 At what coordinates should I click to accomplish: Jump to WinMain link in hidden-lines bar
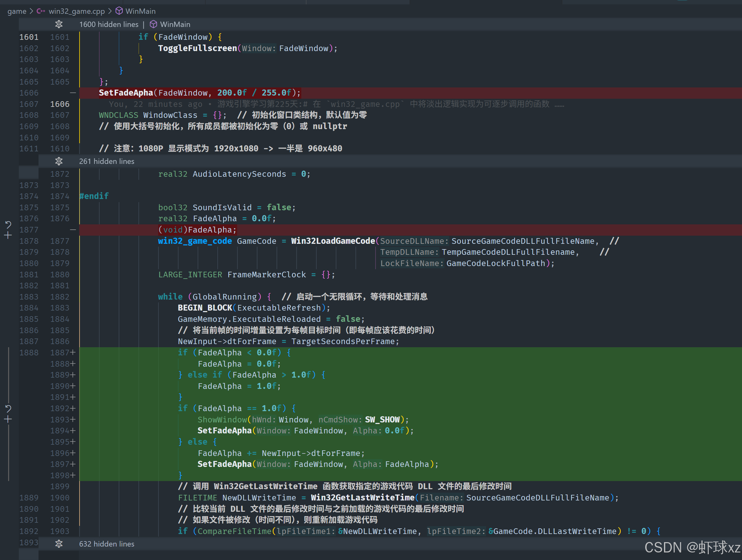[x=175, y=24]
